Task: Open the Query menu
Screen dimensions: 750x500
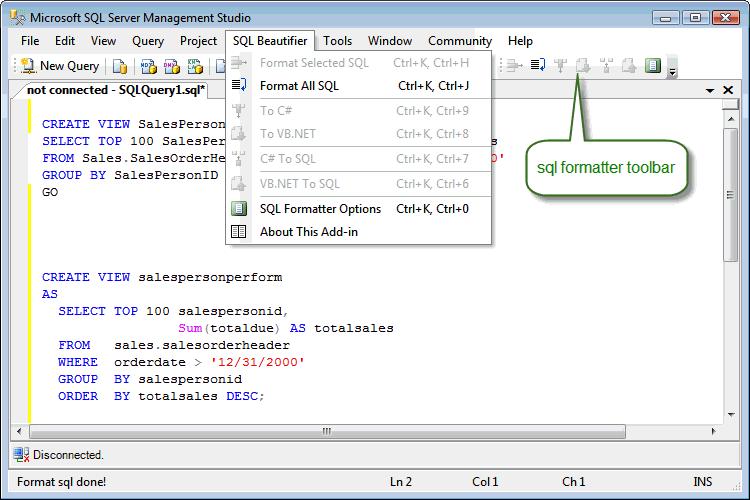Action: point(148,41)
